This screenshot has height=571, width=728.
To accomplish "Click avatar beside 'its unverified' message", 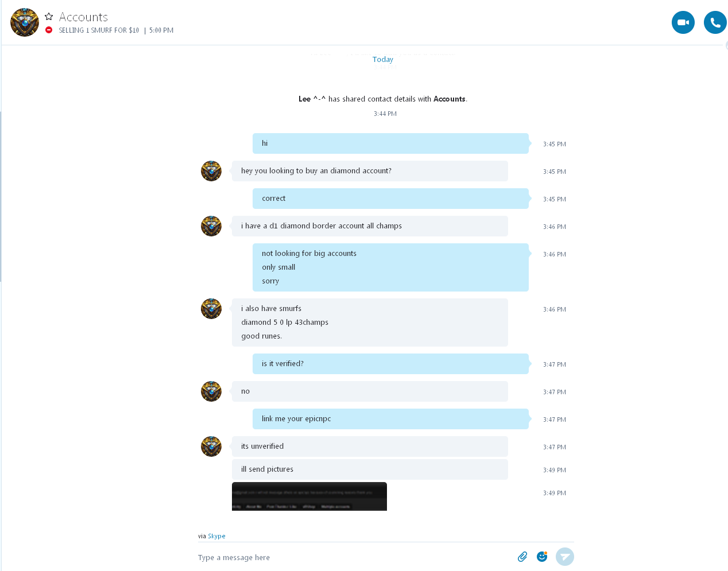I will 211,446.
